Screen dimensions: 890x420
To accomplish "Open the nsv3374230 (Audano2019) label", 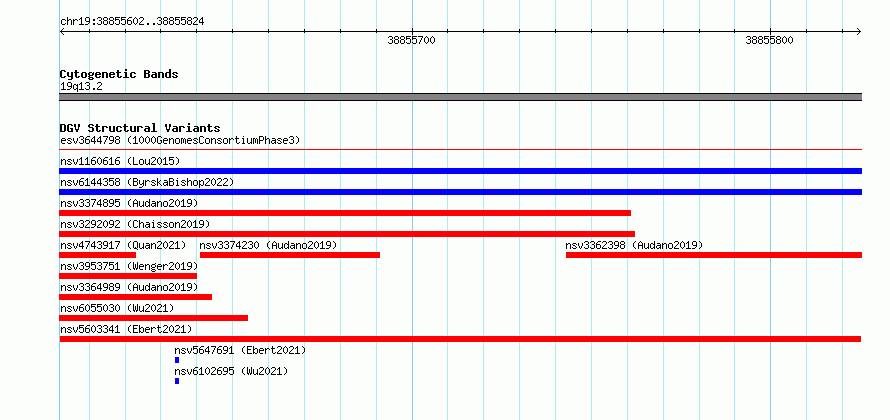I will coord(268,245).
